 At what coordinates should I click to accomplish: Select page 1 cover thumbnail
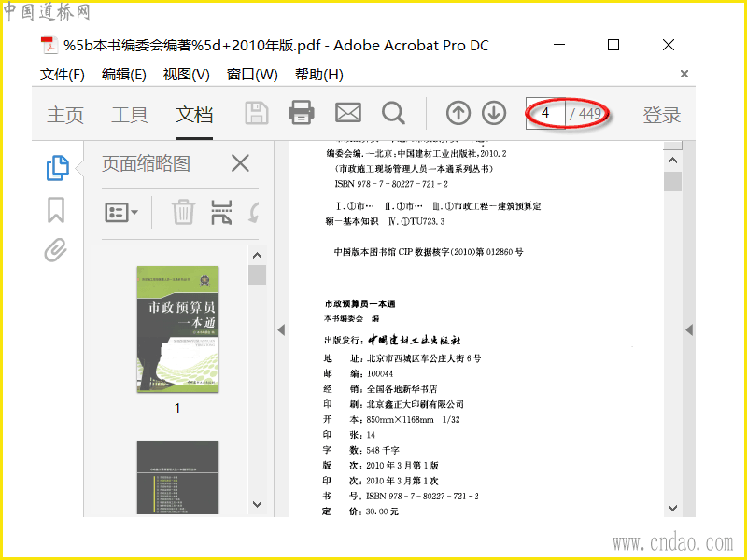177,329
